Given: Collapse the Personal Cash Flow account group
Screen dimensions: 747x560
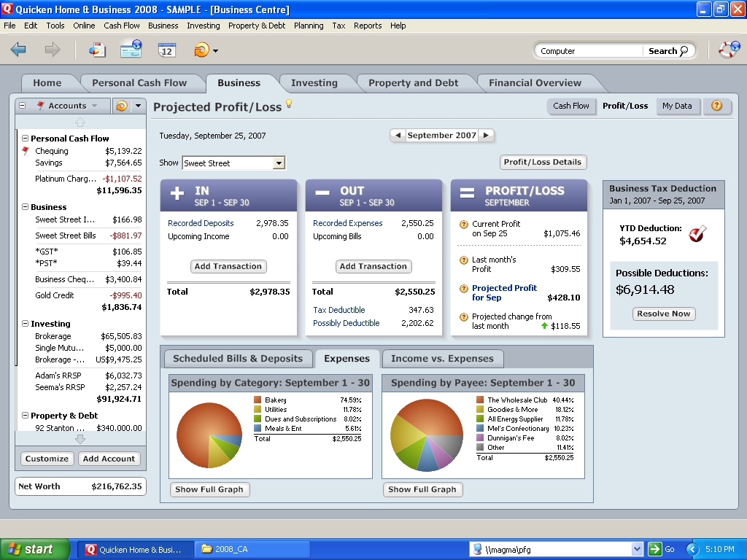Looking at the screenshot, I should (25, 139).
